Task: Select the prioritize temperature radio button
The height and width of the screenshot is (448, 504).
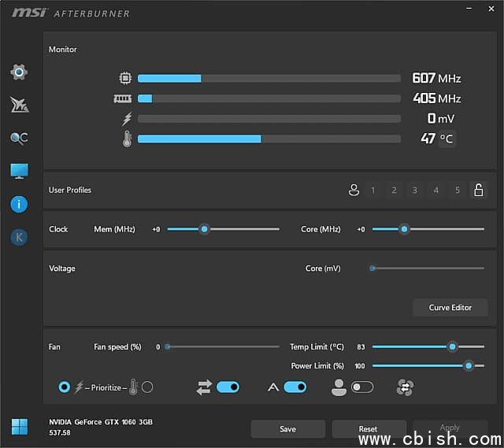Action: click(147, 387)
